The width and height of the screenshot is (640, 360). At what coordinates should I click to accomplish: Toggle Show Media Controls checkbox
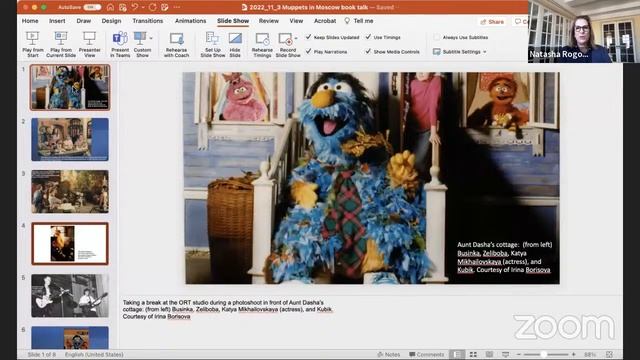tap(368, 51)
